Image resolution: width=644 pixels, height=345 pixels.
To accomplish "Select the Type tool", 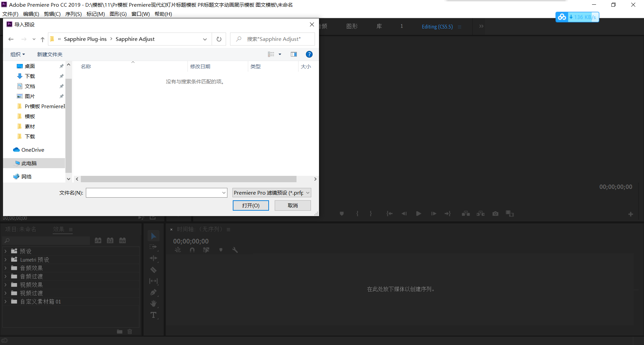I will [153, 315].
